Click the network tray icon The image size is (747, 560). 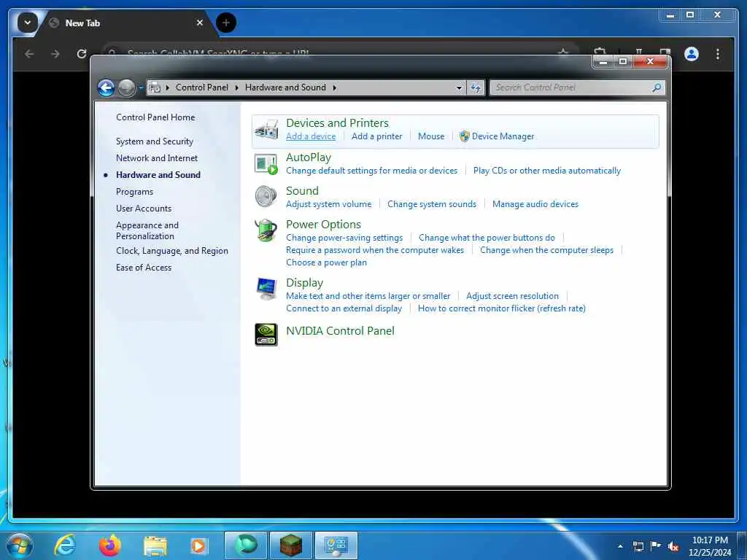tap(638, 546)
